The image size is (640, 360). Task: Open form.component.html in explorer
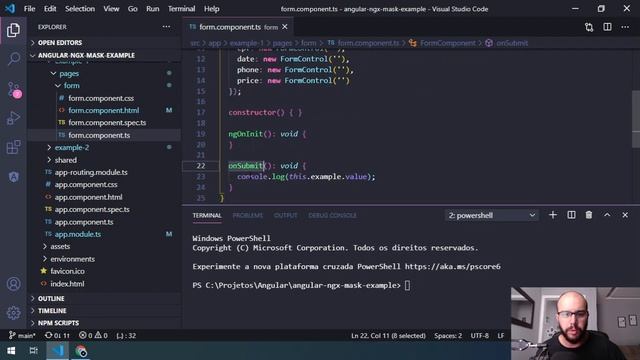tap(104, 110)
